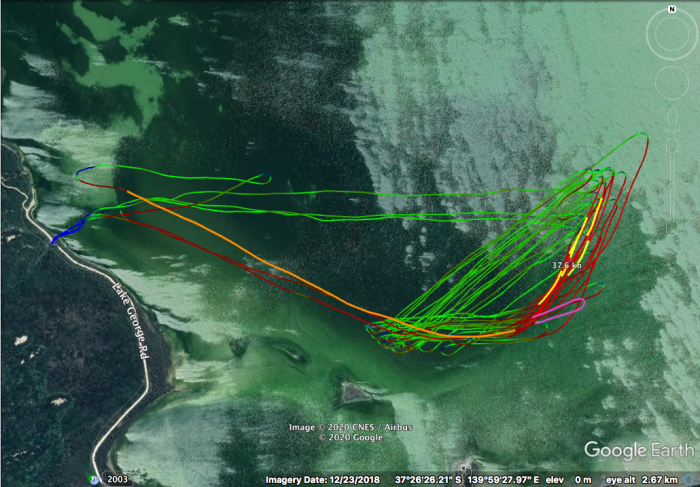
Task: Click the Image © 2020 CNES / Airbus attribution
Action: coord(350,427)
